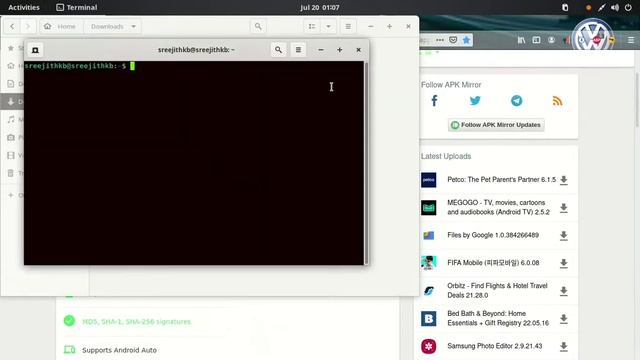640x360 pixels.
Task: Open Trash in file manager sidebar
Action: (x=12, y=173)
